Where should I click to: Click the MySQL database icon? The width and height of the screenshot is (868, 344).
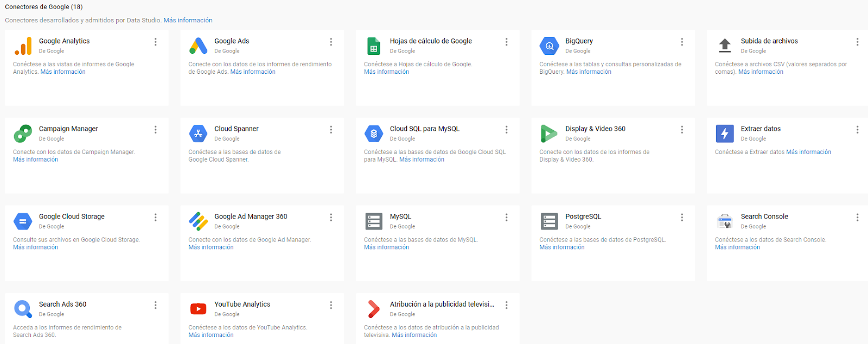(374, 221)
